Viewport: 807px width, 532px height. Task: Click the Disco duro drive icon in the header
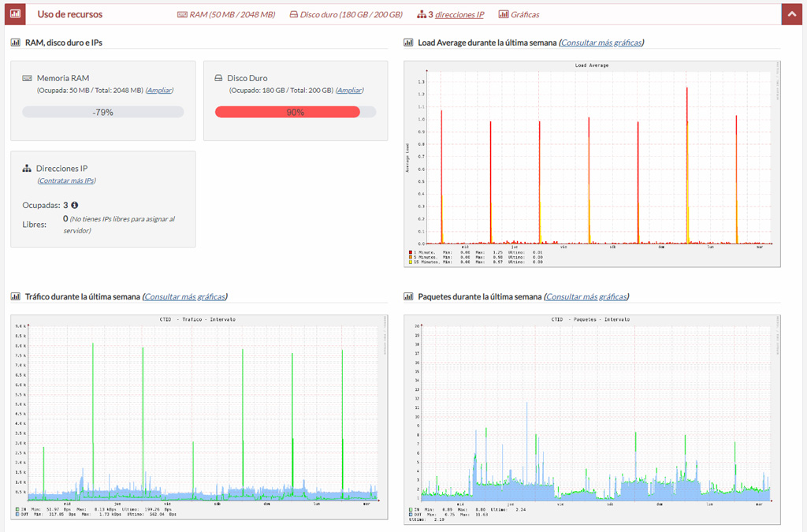294,15
